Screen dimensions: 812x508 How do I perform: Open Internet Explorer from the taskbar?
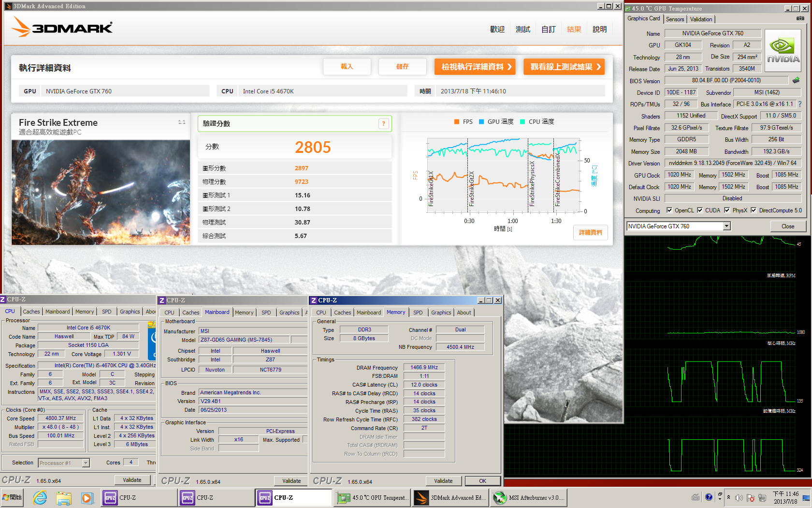point(40,497)
